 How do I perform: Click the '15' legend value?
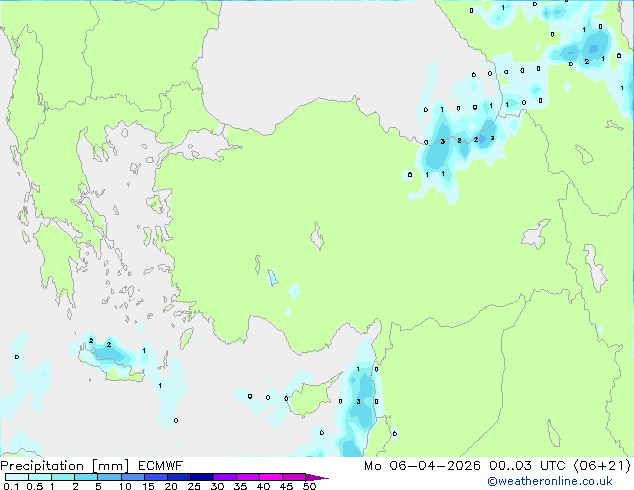148,486
